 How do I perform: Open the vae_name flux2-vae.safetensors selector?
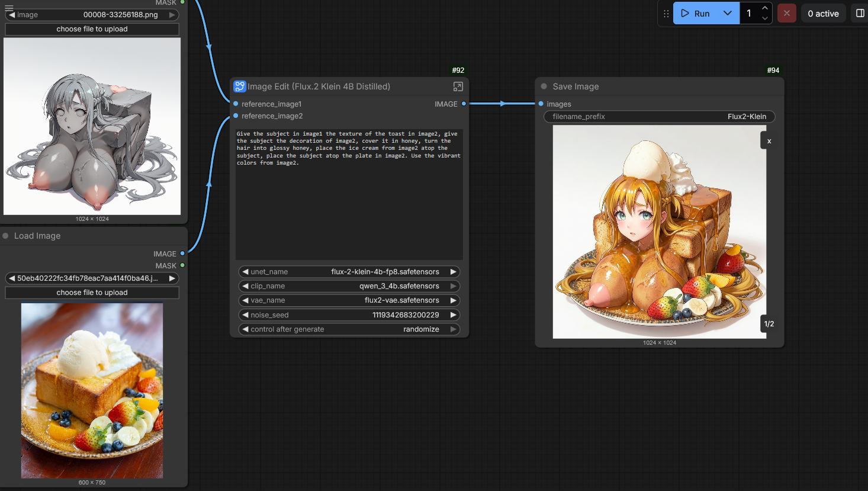tap(349, 300)
